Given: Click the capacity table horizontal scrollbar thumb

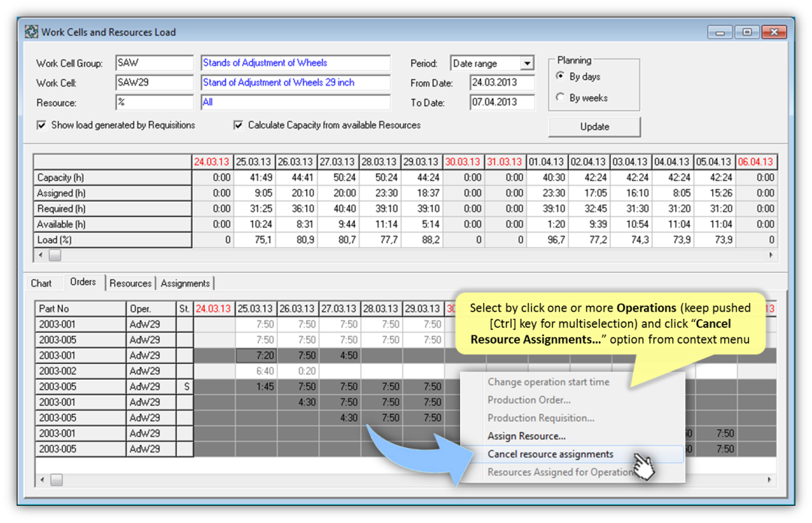Looking at the screenshot, I should click(x=55, y=255).
